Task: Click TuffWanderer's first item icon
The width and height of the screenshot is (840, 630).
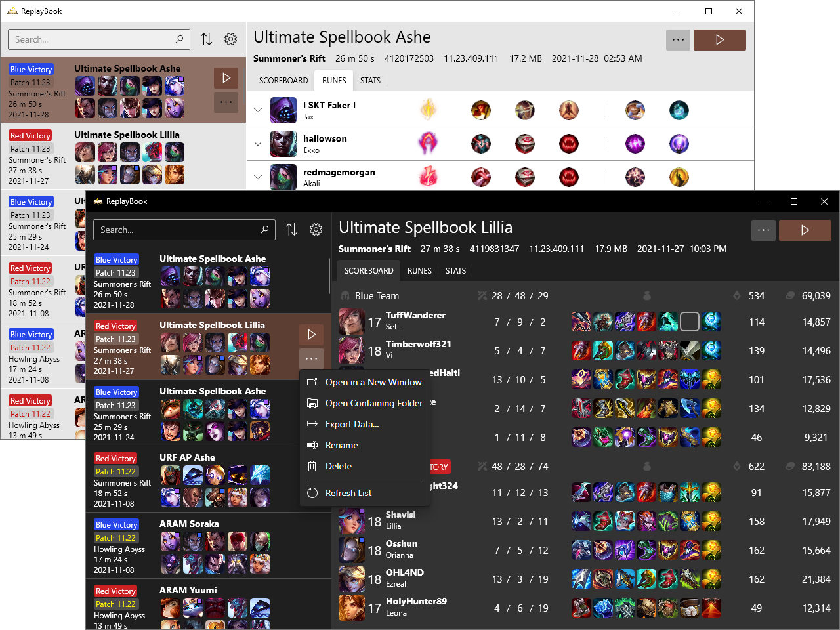Action: coord(581,322)
